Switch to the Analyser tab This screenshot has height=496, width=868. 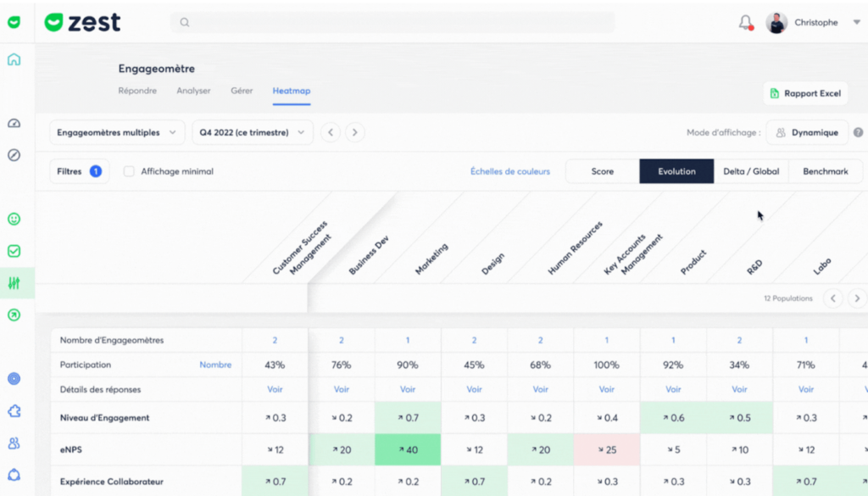(193, 91)
